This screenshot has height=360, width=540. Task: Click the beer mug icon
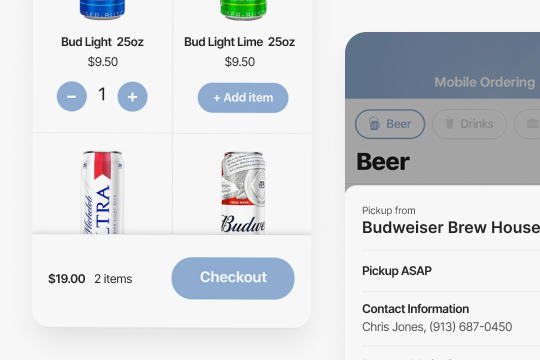(374, 123)
